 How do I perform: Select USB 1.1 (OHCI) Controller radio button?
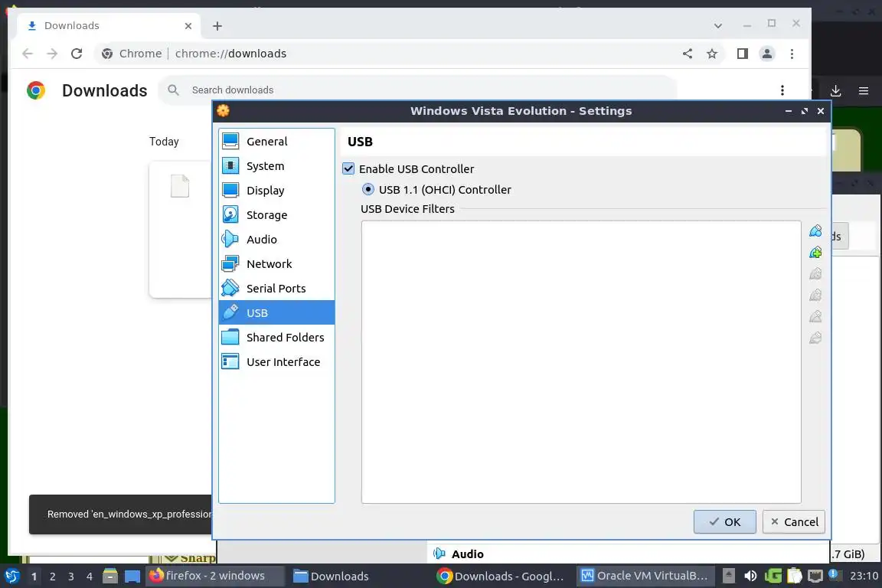coord(367,190)
